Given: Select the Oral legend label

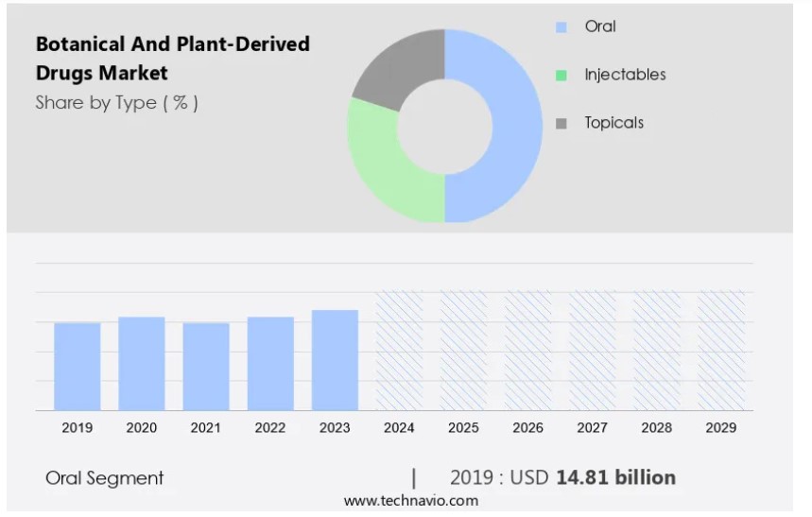Looking at the screenshot, I should click(x=600, y=26).
